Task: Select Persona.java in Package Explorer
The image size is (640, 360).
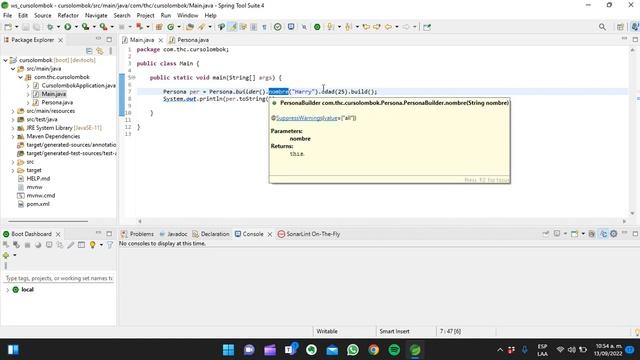Action: 53,102
